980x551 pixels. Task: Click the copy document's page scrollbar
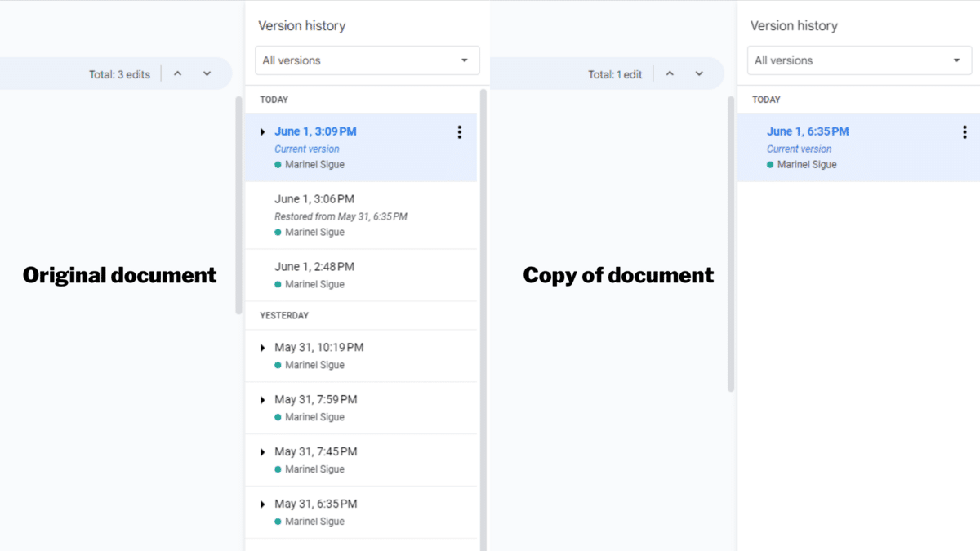[730, 244]
